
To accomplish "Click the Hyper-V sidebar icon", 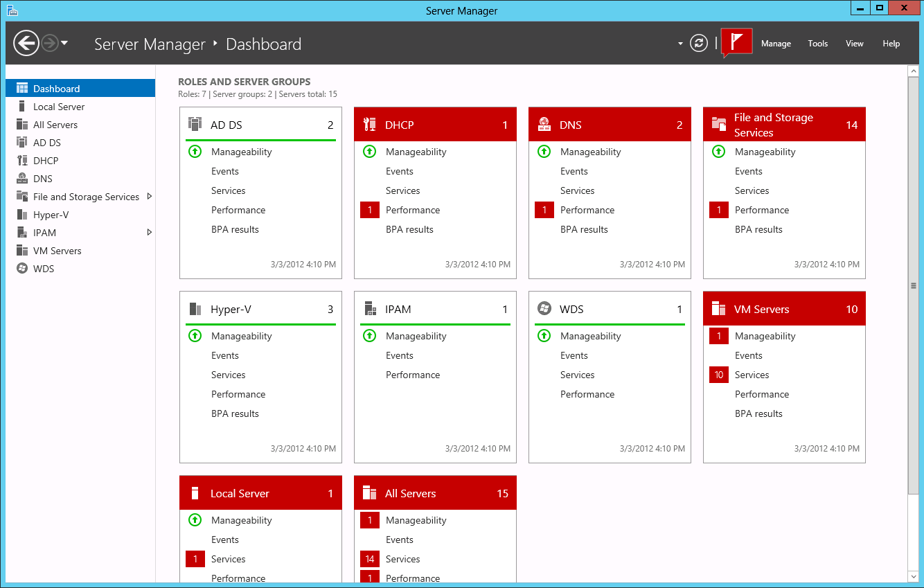I will coord(21,215).
